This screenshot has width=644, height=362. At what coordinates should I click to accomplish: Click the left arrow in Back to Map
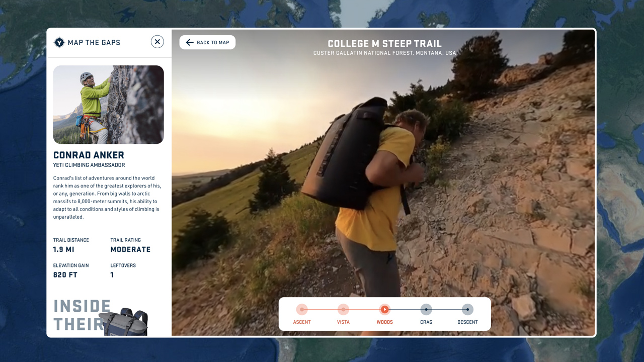(x=190, y=42)
